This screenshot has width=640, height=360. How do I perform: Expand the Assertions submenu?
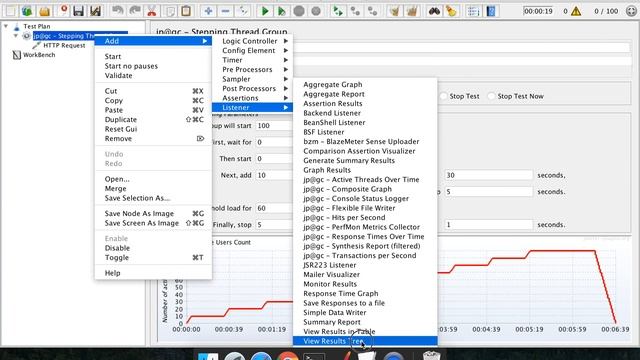pos(252,98)
